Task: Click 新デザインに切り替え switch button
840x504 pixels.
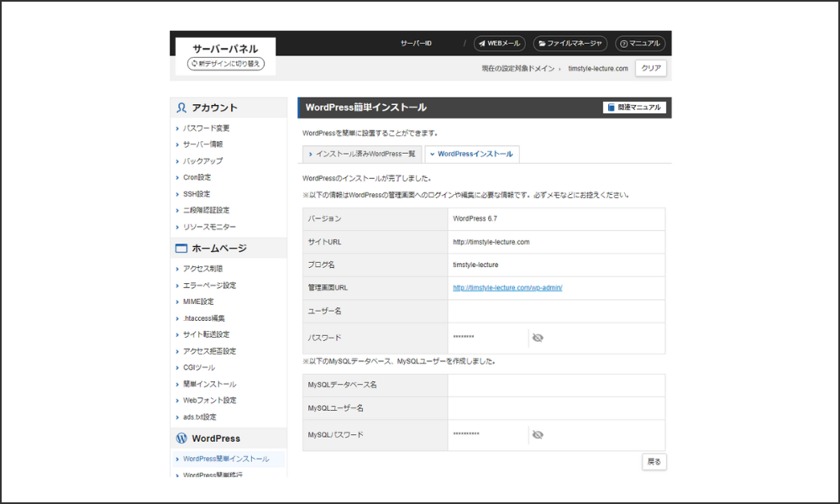Action: (x=225, y=64)
